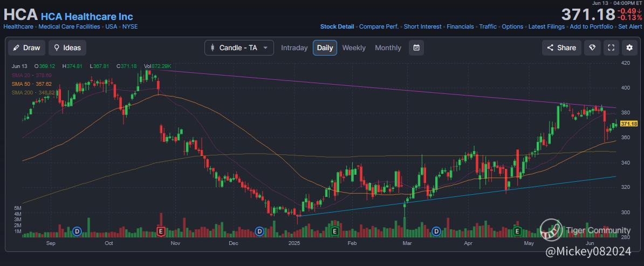644x266 pixels.
Task: Expand the Candle - TA chart type dropdown
Action: click(239, 47)
